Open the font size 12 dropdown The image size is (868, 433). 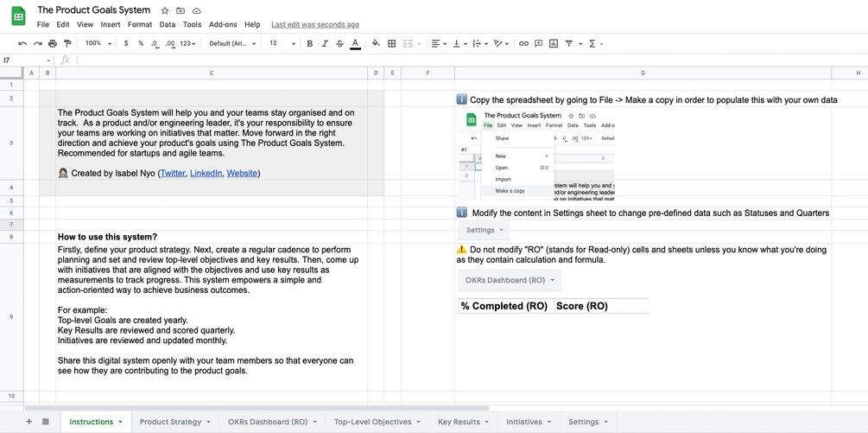click(282, 43)
